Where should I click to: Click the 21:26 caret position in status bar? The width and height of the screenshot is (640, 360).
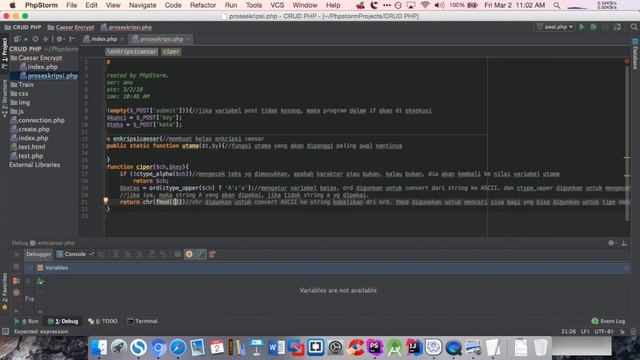click(x=568, y=332)
